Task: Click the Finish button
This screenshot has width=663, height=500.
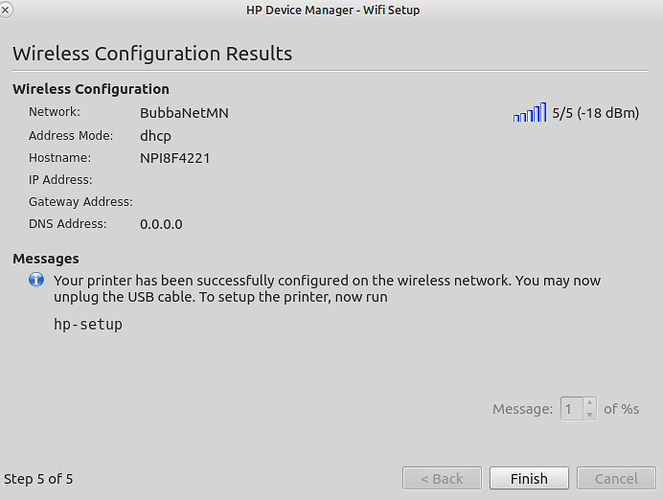Action: coord(529,478)
